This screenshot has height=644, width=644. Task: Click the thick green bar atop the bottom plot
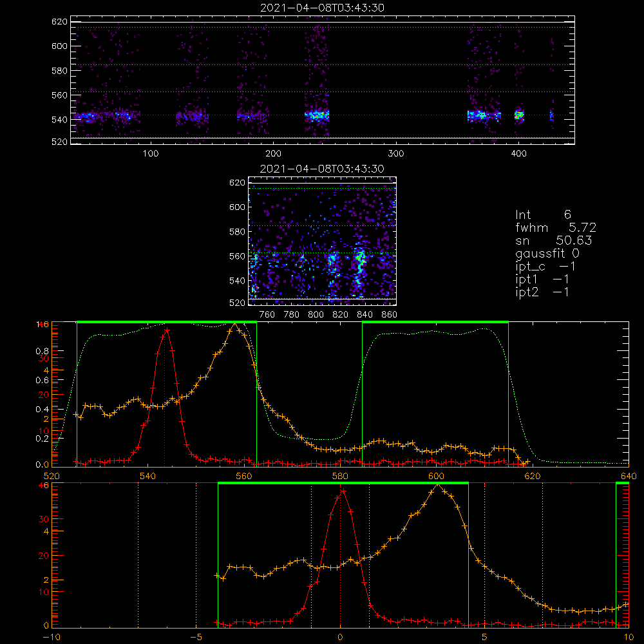click(343, 484)
